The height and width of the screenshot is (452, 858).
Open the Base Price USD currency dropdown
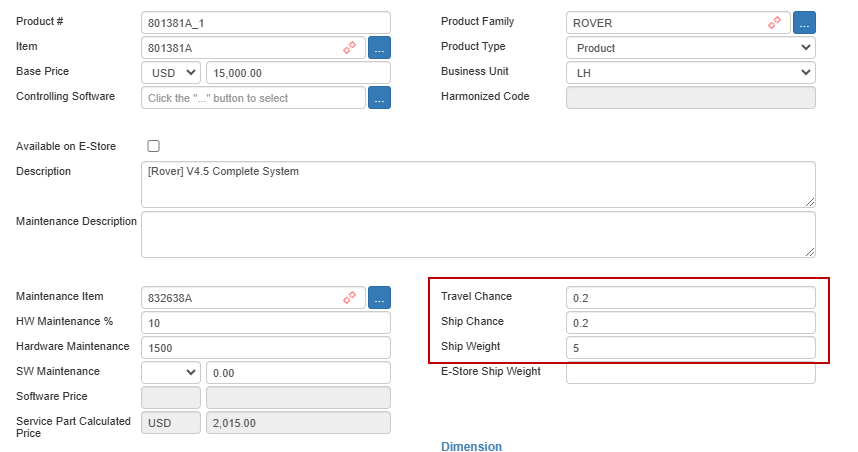click(x=171, y=73)
